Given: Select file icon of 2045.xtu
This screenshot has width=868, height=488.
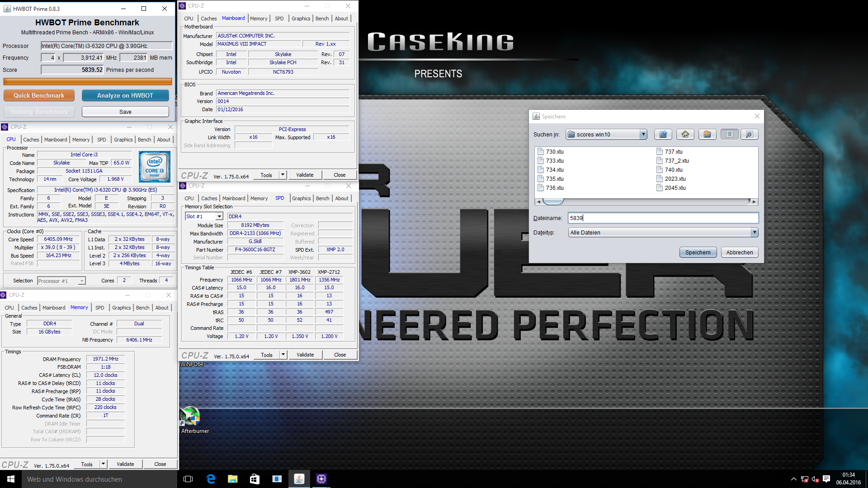Looking at the screenshot, I should click(660, 188).
